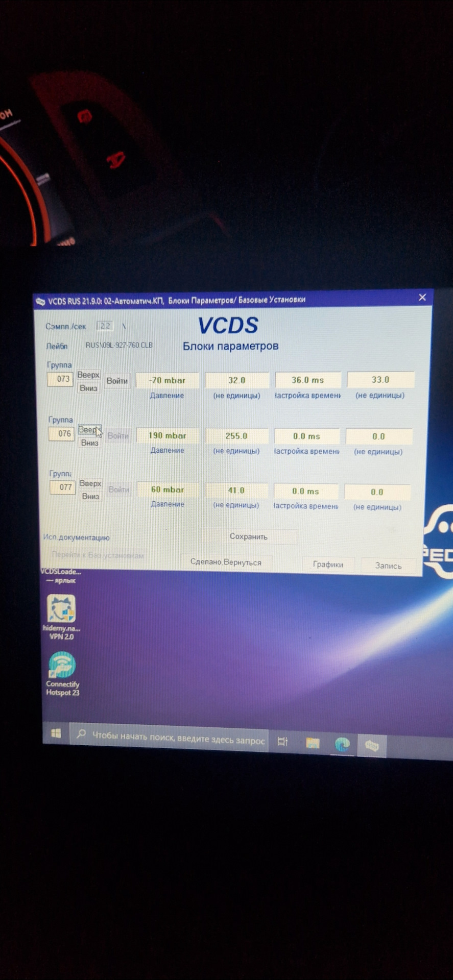The image size is (453, 980).
Task: Open the Windows Start menu
Action: [56, 733]
